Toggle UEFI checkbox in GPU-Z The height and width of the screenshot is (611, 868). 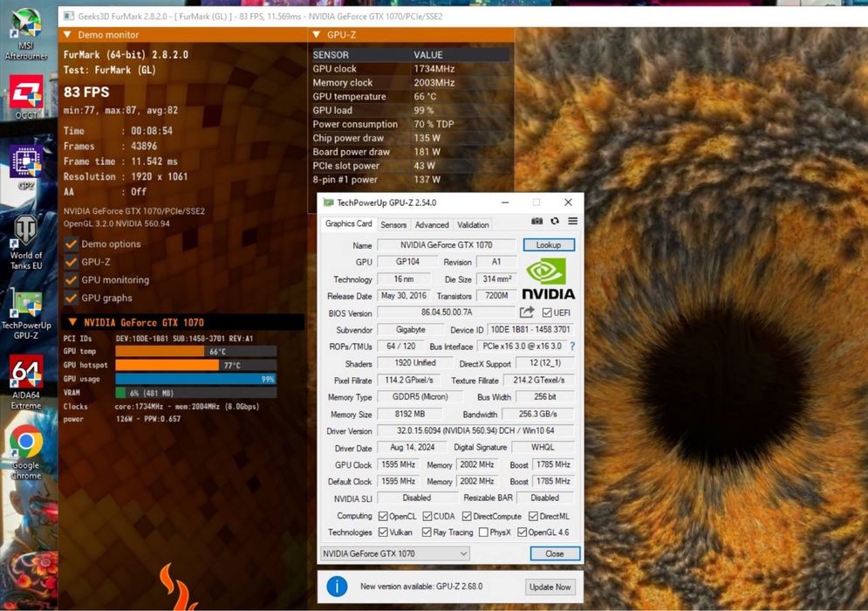[x=547, y=312]
